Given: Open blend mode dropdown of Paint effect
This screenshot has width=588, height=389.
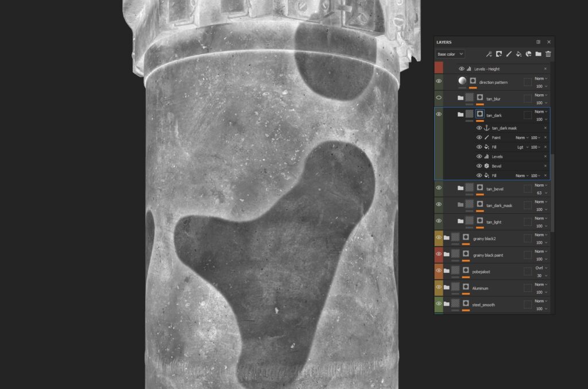Looking at the screenshot, I should click(x=521, y=138).
